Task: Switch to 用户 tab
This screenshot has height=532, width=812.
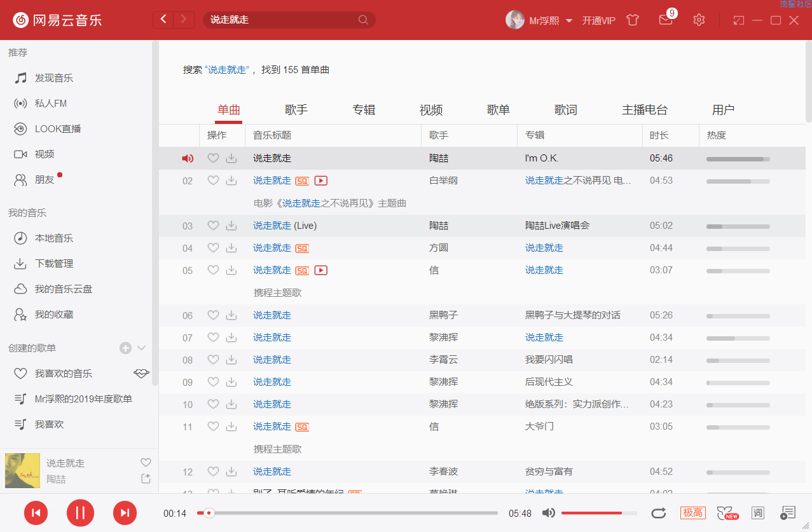Action: point(724,110)
